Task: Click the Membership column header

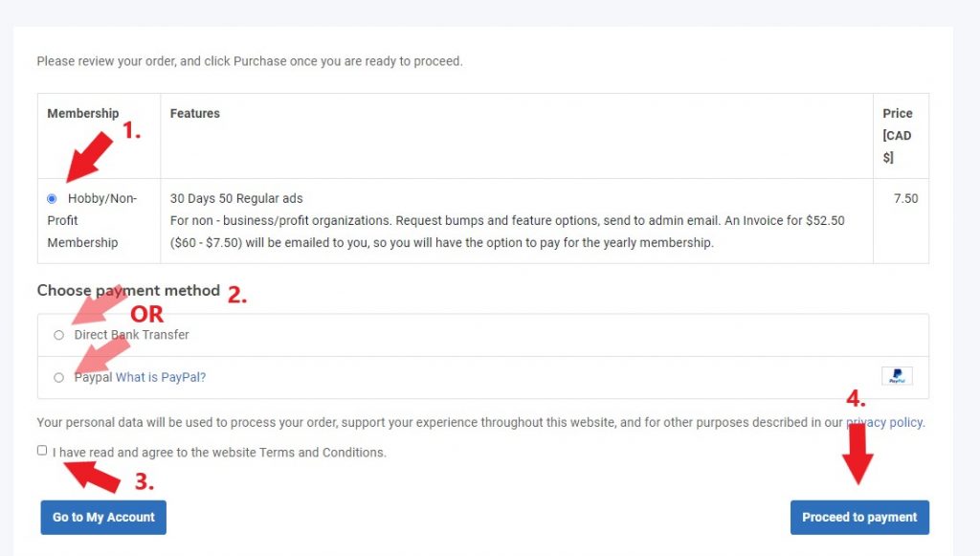Action: (83, 113)
